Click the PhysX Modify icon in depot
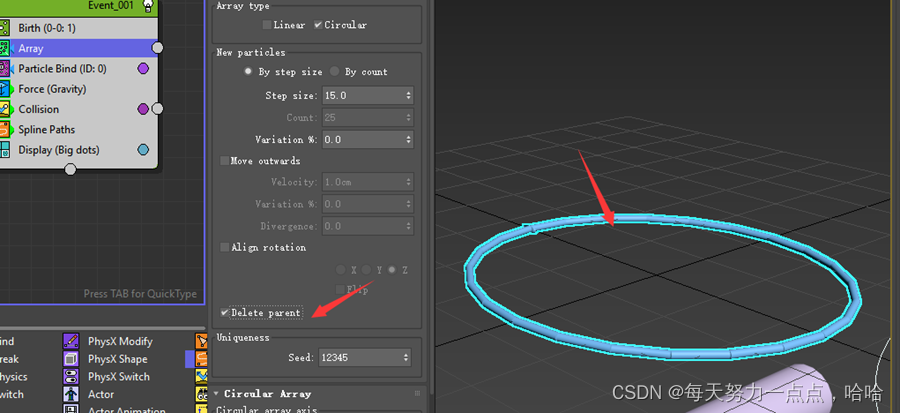The width and height of the screenshot is (900, 413). pyautogui.click(x=71, y=341)
